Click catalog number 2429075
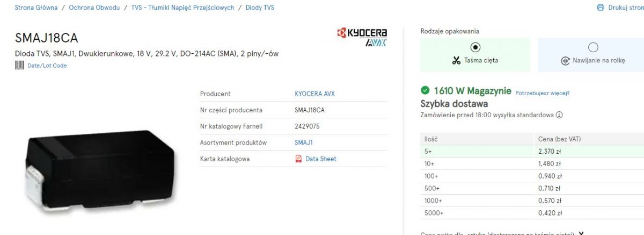 307,126
